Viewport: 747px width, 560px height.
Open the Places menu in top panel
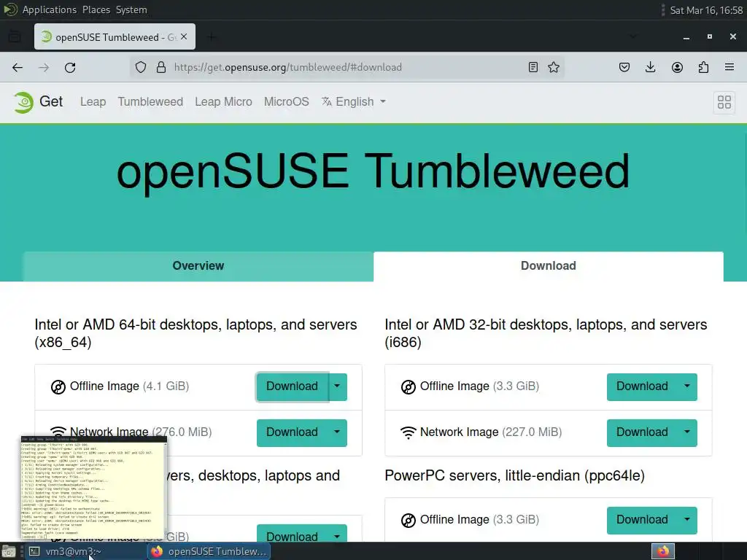tap(96, 9)
